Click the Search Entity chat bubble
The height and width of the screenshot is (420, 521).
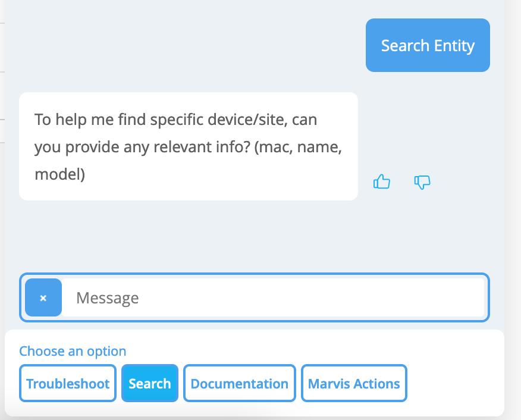428,46
